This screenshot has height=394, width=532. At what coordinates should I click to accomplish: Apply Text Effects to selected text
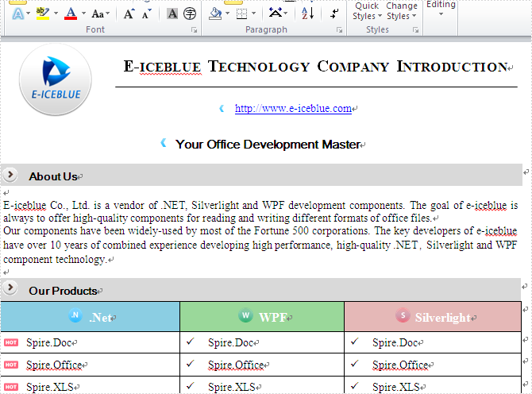click(x=17, y=14)
